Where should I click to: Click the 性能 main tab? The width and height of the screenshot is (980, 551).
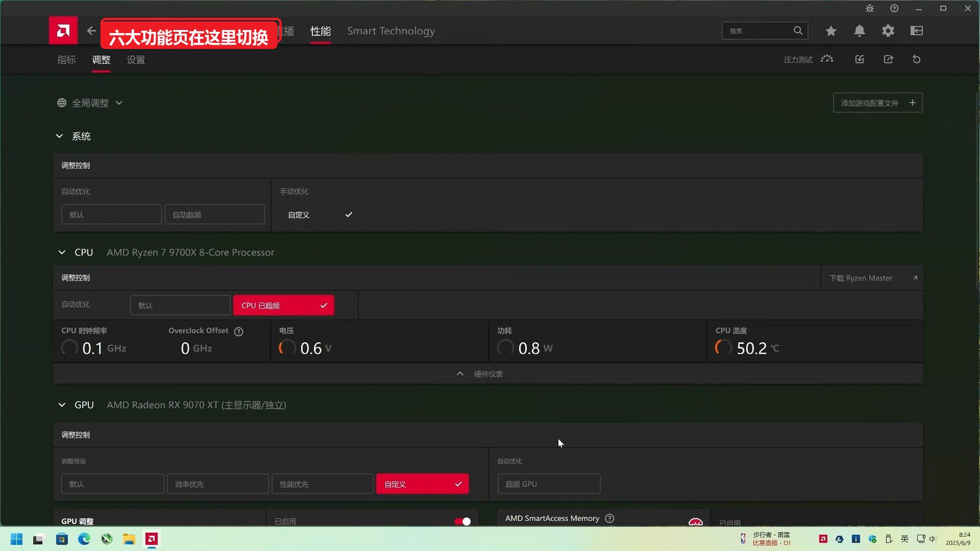click(320, 31)
